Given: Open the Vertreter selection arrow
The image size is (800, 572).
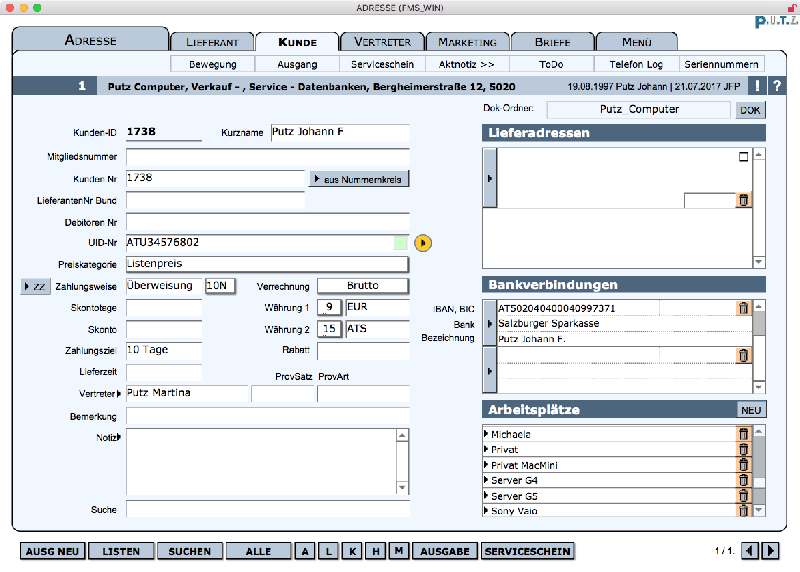Looking at the screenshot, I should pos(119,393).
